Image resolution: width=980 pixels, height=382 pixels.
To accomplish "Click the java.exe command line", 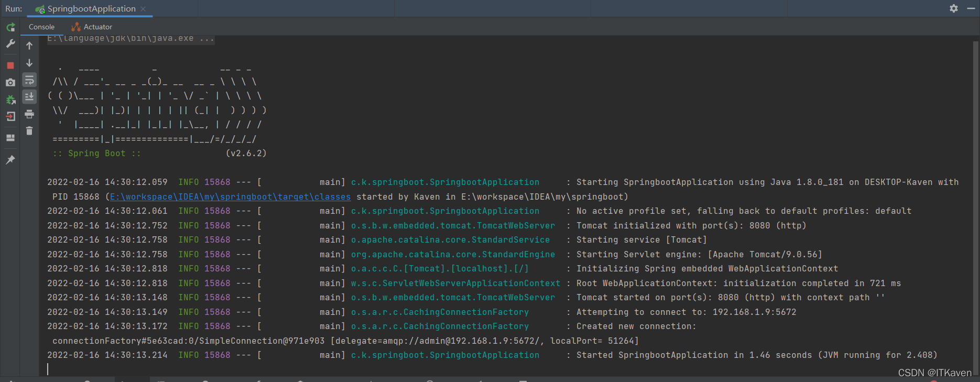I will coord(130,39).
